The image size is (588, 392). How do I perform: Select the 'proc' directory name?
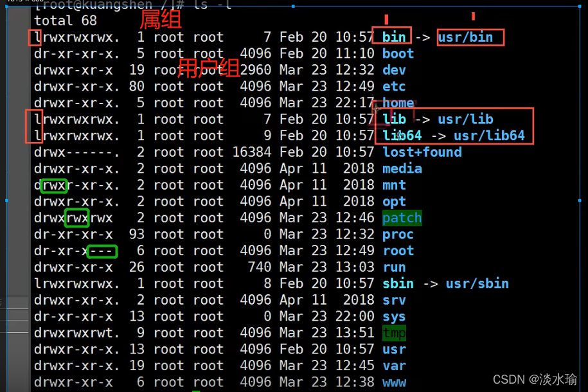tap(398, 235)
